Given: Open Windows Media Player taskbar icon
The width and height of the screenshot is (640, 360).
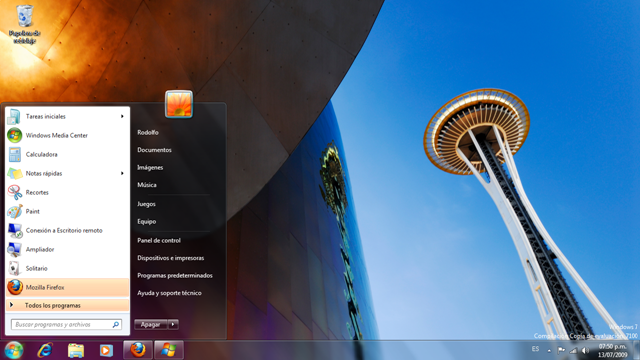Looking at the screenshot, I should [x=106, y=350].
